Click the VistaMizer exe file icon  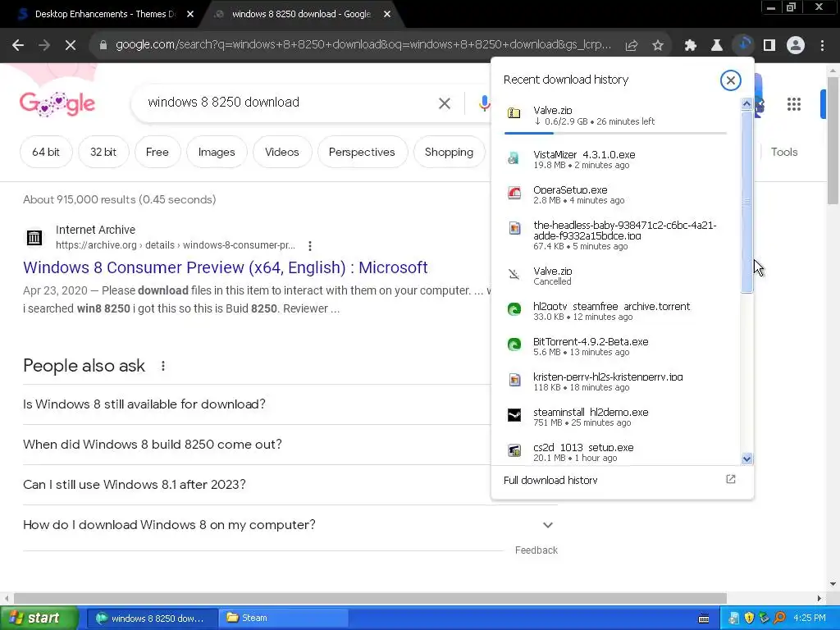514,158
